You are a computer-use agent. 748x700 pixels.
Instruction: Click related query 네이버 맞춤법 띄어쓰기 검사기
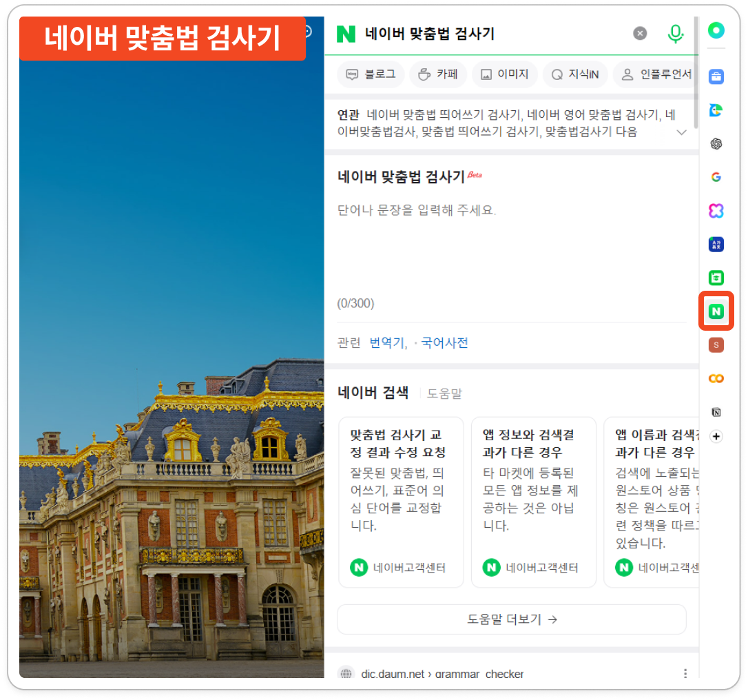tap(444, 115)
